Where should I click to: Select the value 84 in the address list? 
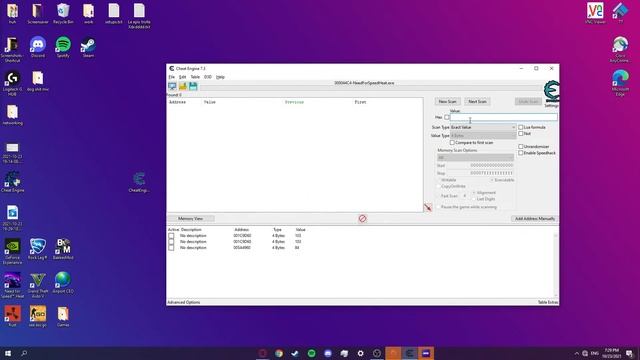point(297,247)
